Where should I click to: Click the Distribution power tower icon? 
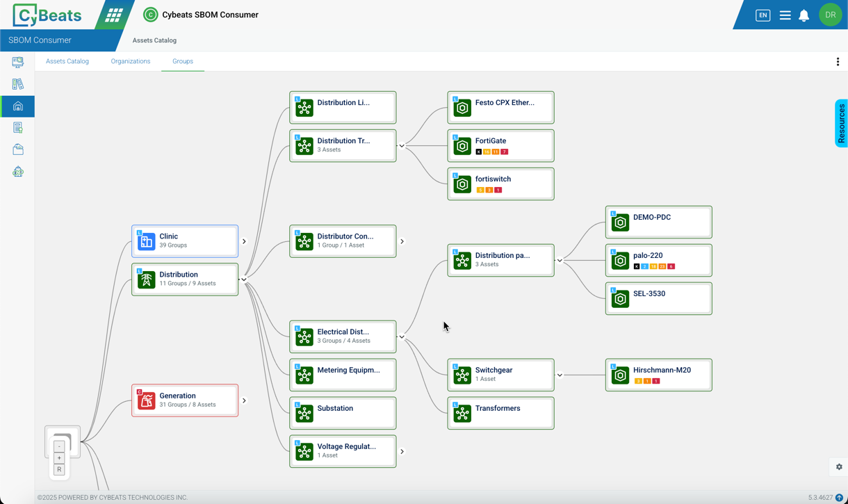coord(146,279)
